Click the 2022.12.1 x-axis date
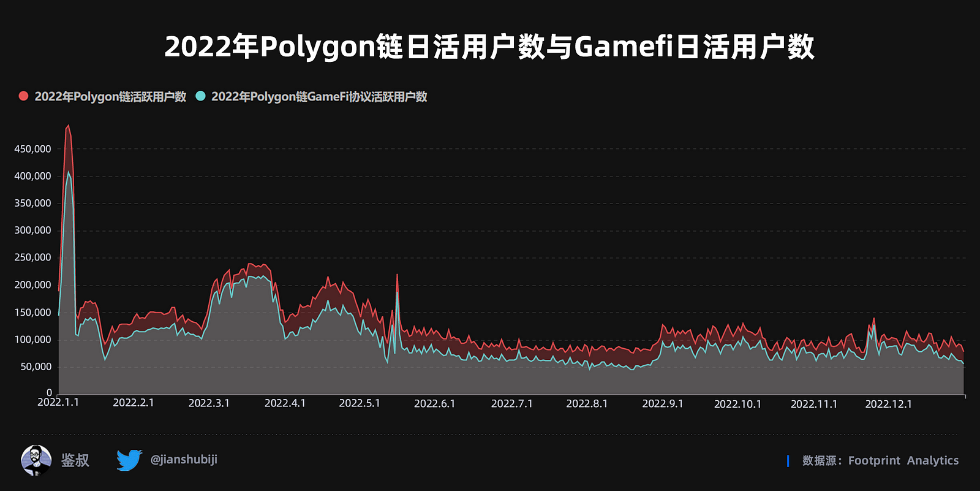 pyautogui.click(x=889, y=405)
